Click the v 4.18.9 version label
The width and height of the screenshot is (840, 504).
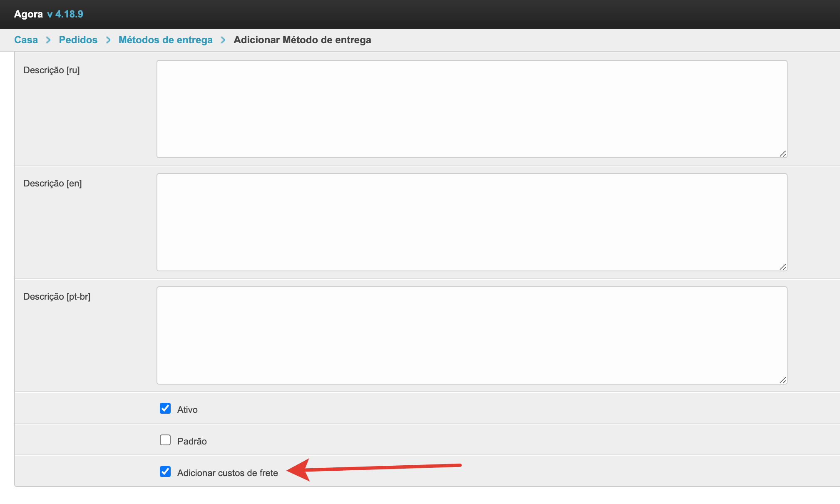coord(65,14)
